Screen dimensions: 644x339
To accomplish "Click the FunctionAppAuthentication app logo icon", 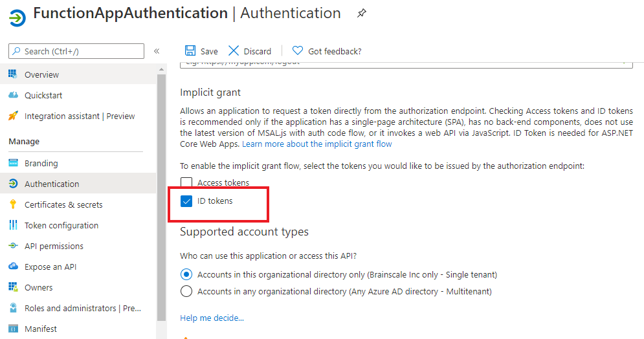I will 17,17.
